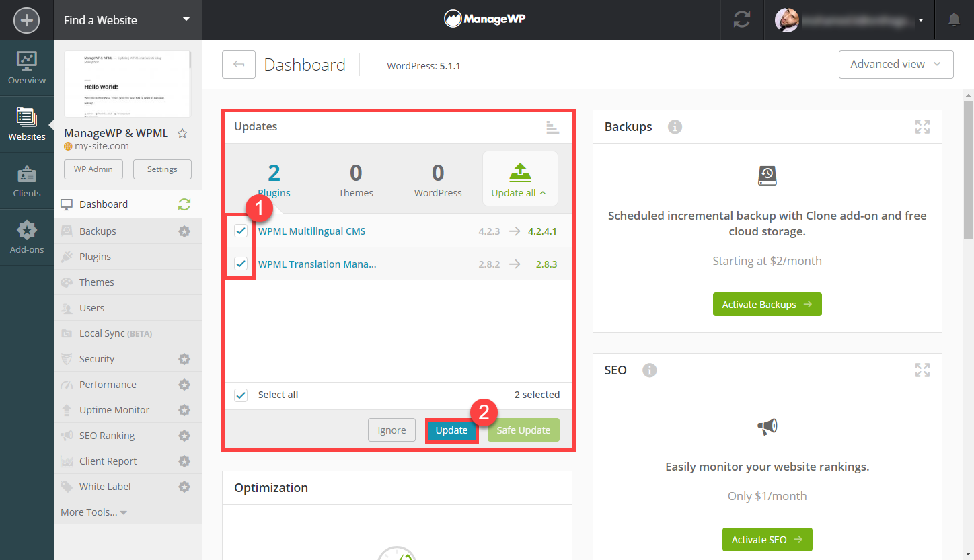Open the Clients section
This screenshot has height=560, width=974.
(x=27, y=182)
